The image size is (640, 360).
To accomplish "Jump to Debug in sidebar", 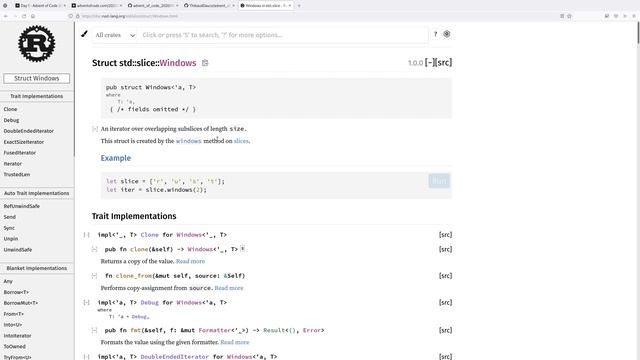I will coord(11,120).
